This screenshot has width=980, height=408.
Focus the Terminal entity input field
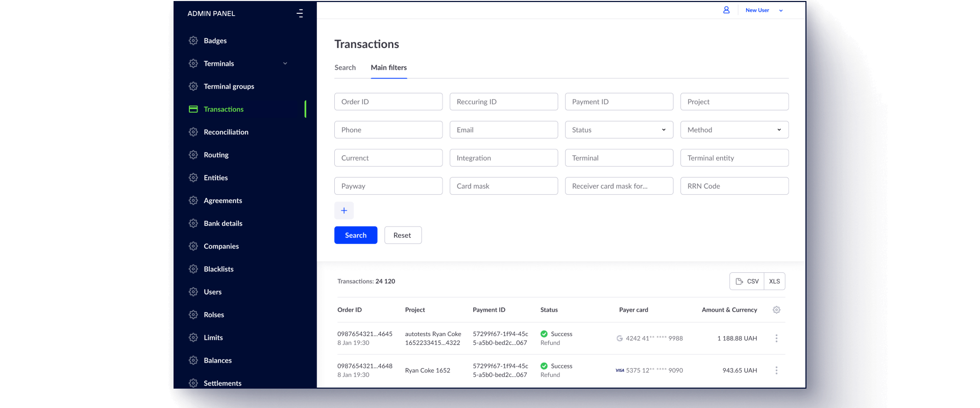pyautogui.click(x=734, y=158)
